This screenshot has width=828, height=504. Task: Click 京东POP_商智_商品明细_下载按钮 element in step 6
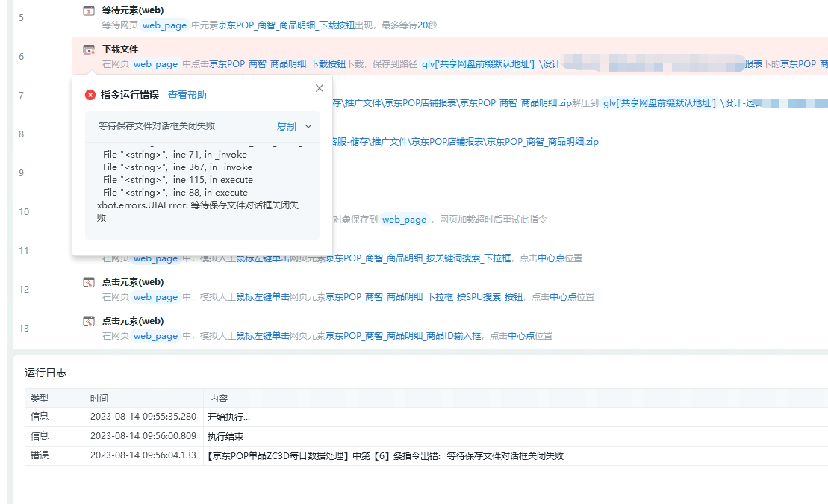[277, 64]
